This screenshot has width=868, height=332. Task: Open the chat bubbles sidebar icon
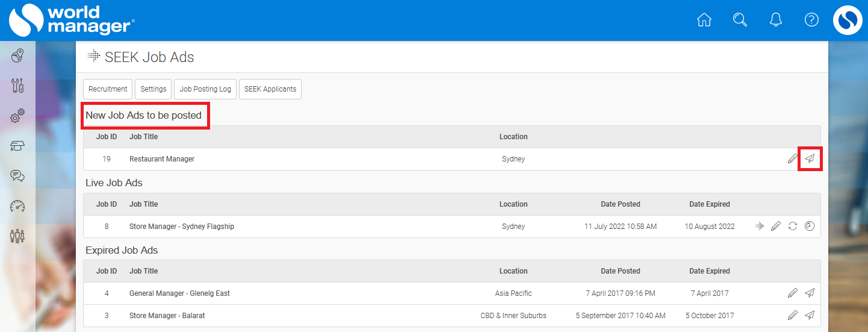(17, 176)
